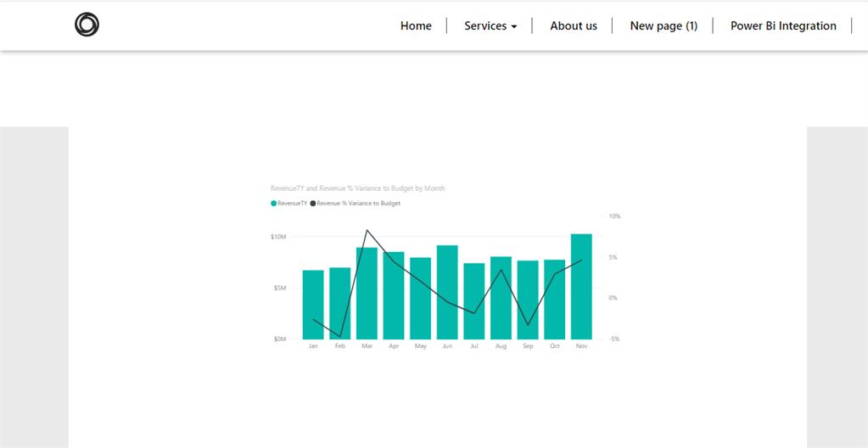Select the Jun revenue bar
Screen dimensions: 868x448
pyautogui.click(x=447, y=293)
